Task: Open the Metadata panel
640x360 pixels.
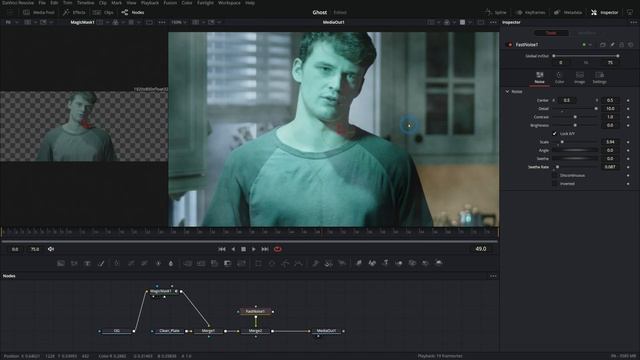Action: pos(568,12)
